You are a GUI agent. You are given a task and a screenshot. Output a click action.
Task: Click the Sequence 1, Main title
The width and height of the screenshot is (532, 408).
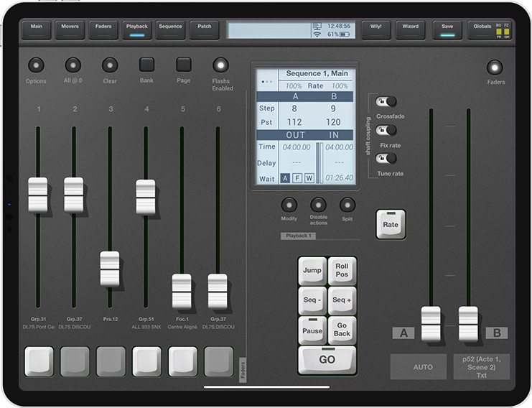317,73
